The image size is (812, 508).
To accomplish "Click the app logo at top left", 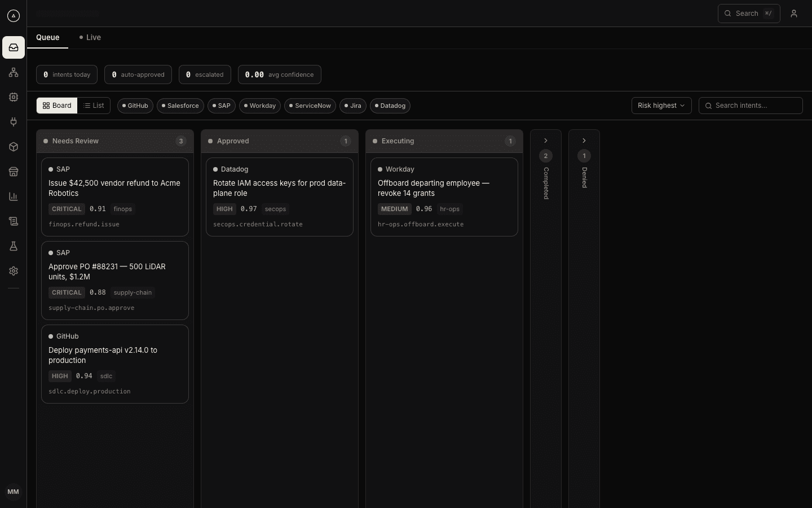I will point(14,16).
